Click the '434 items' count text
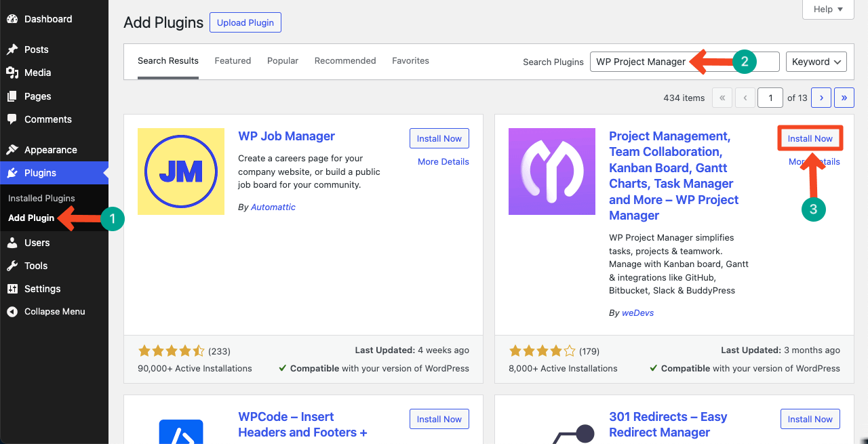This screenshot has width=868, height=444. click(x=684, y=98)
